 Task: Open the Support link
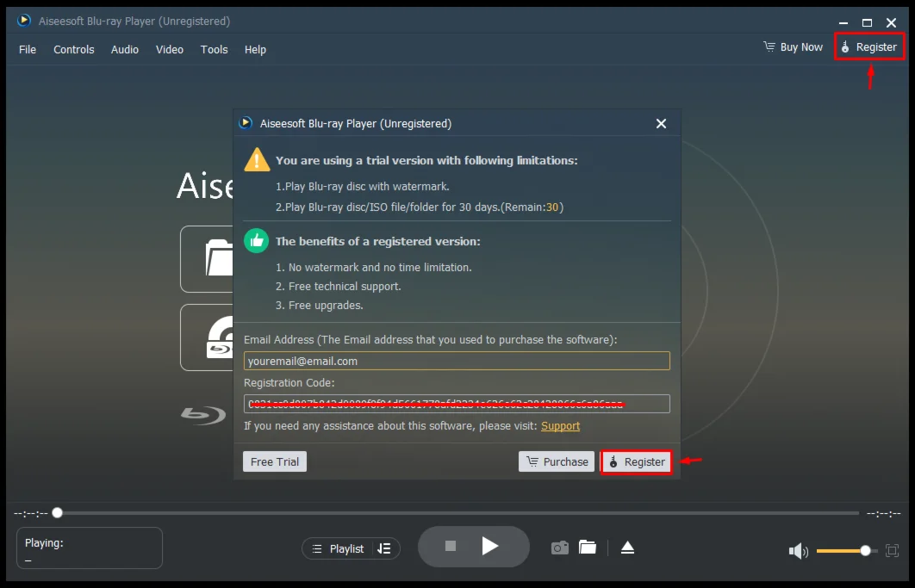tap(560, 426)
